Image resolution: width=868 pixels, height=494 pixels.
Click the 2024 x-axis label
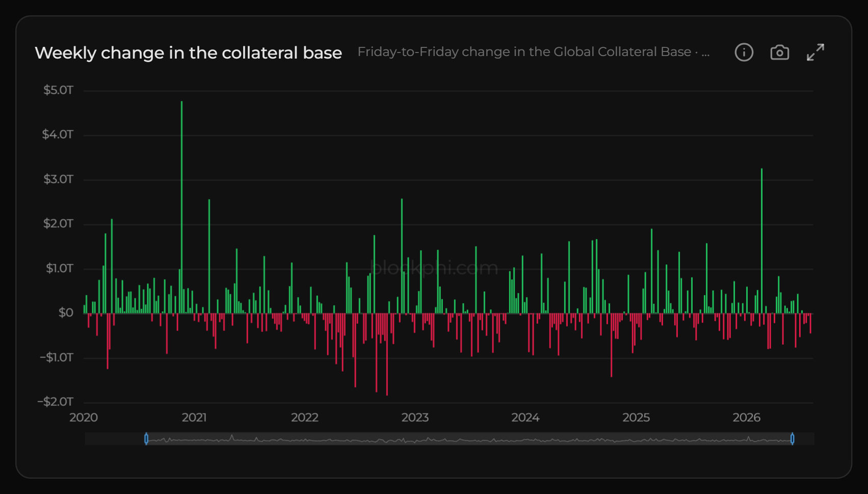525,418
